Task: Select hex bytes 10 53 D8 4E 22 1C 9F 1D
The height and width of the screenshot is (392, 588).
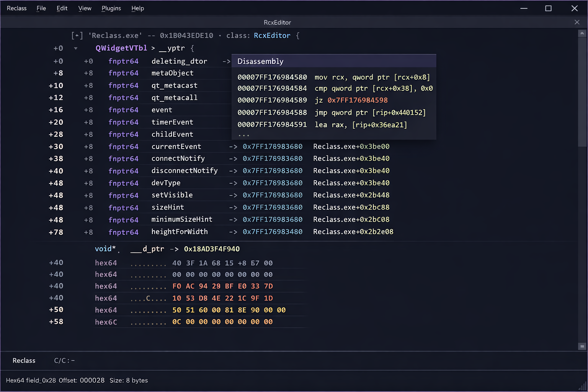Action: [222, 298]
